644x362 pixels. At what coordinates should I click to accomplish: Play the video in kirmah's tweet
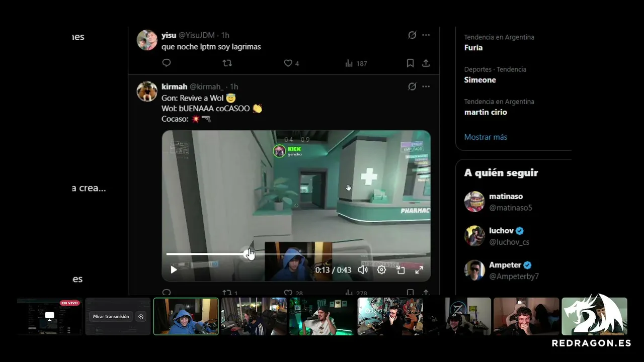(174, 270)
